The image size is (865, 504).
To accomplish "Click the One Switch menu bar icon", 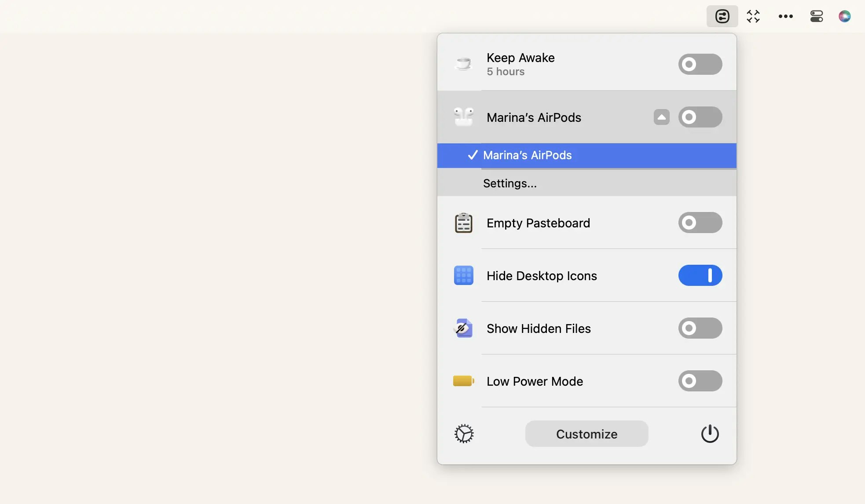I will point(722,16).
